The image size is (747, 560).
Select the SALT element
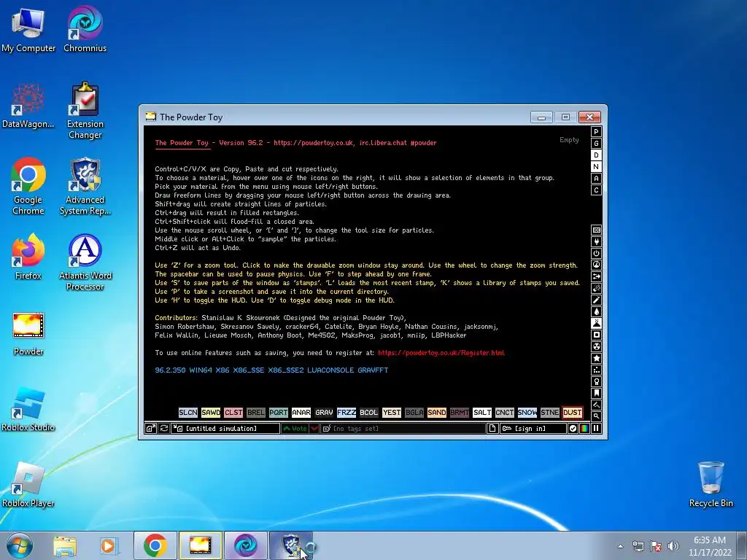coord(482,413)
